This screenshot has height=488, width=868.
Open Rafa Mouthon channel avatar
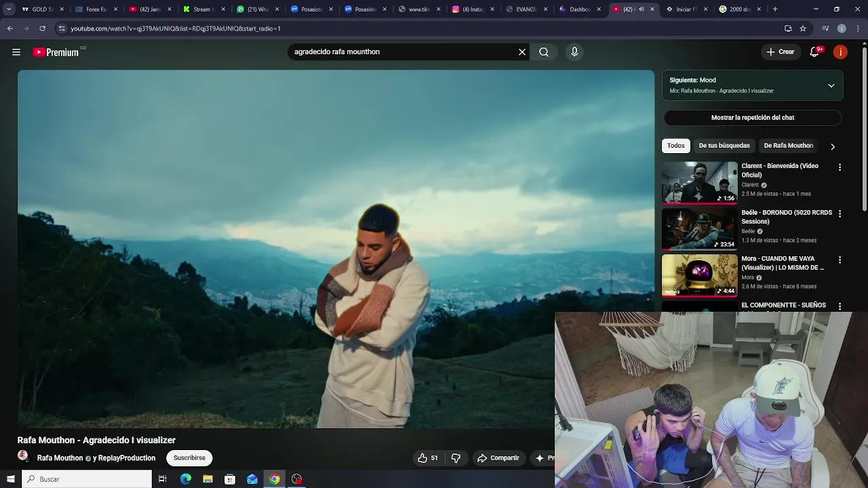click(x=23, y=457)
